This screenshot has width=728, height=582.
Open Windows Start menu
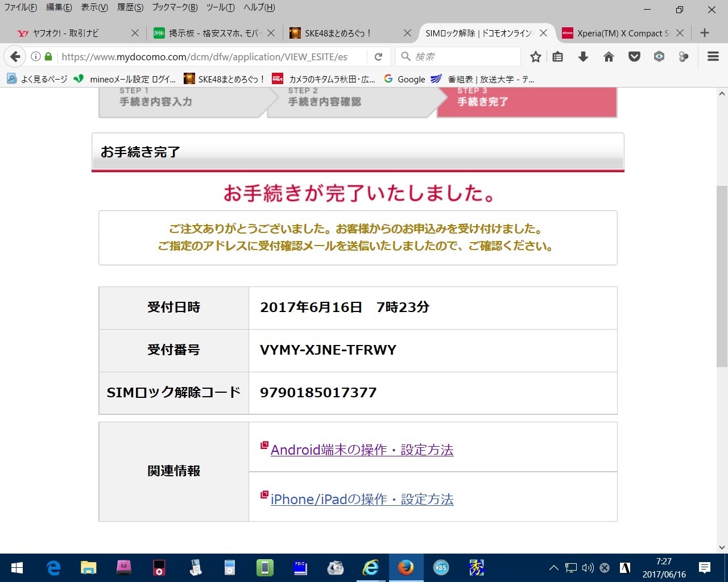[17, 567]
